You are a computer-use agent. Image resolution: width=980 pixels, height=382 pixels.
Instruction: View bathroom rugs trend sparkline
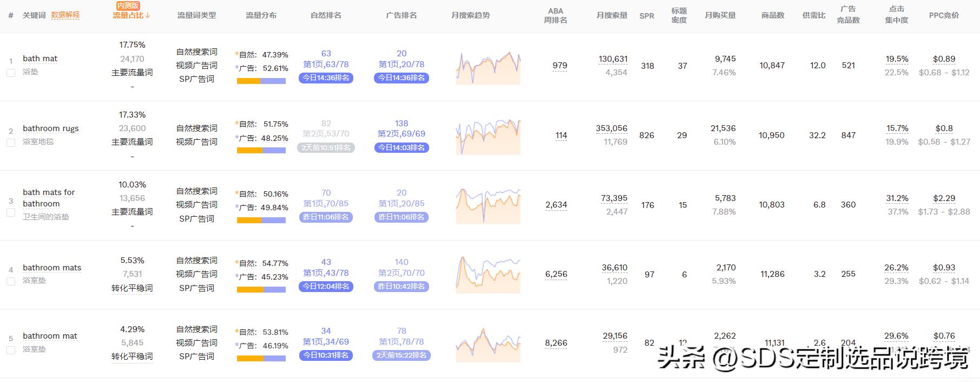tap(488, 137)
